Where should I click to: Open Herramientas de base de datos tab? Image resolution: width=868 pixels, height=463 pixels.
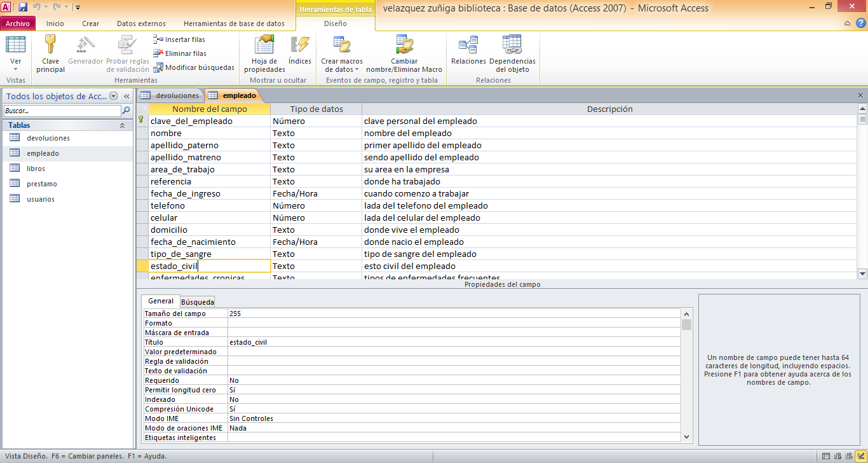234,24
